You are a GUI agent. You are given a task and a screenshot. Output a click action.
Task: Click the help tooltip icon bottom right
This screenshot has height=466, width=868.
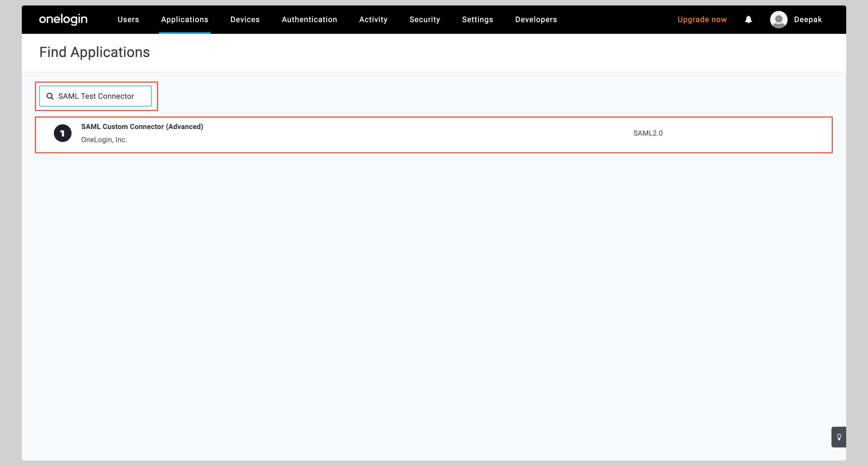click(840, 437)
